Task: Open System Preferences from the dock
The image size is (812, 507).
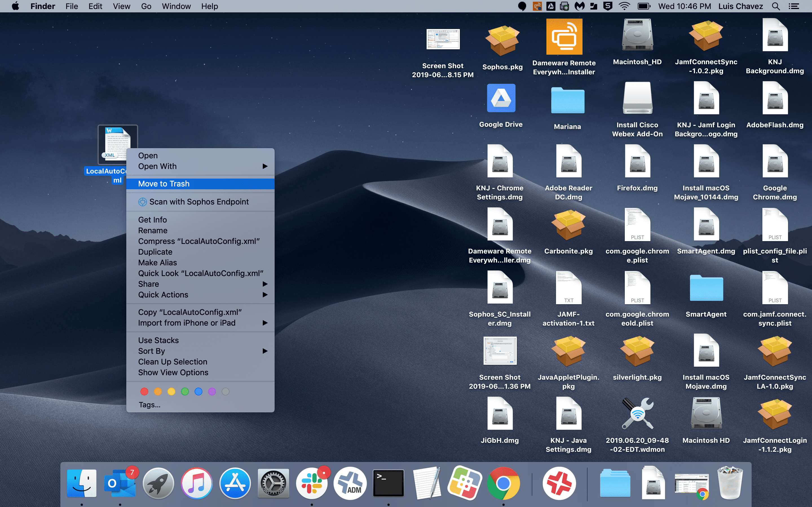Action: pos(273,482)
